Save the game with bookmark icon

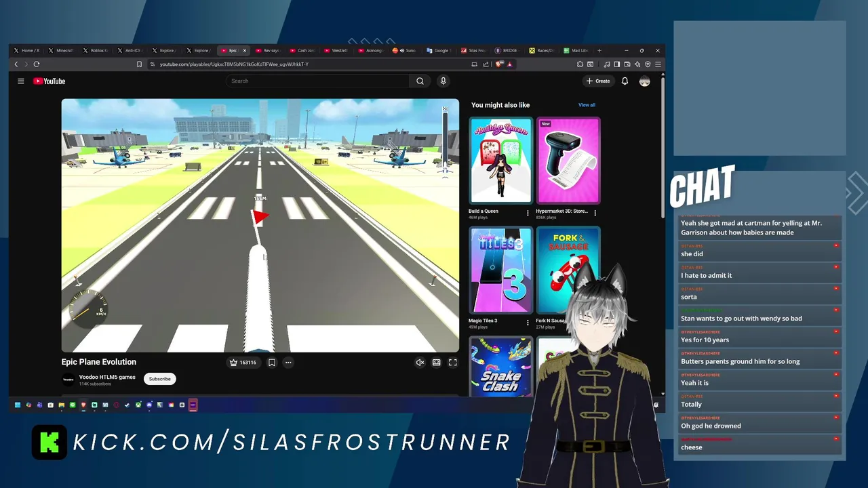272,363
